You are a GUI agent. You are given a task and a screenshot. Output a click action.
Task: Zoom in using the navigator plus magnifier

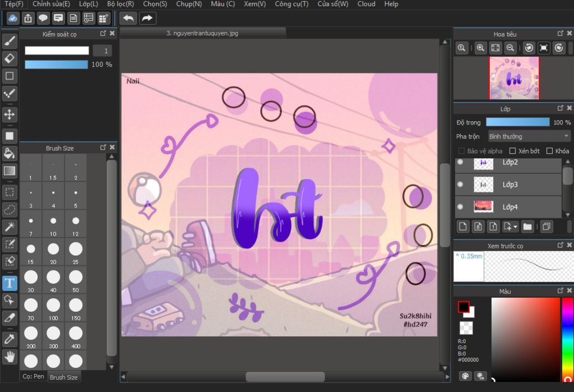480,48
